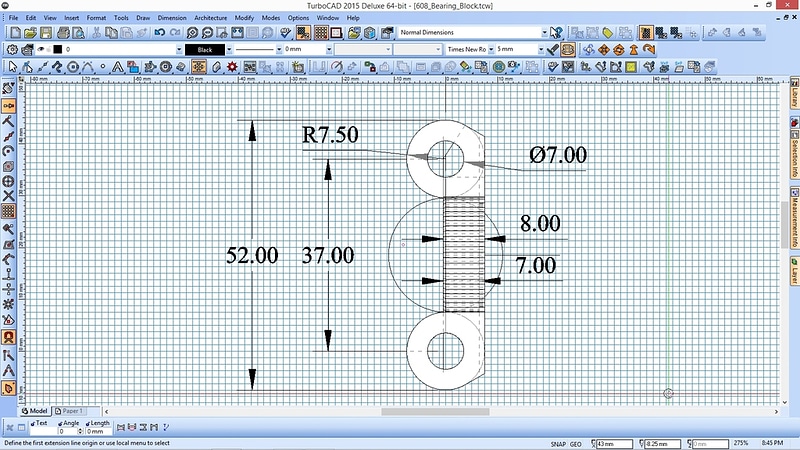Toggle the grid display icon in top toolbar
800x450 pixels.
[x=321, y=33]
